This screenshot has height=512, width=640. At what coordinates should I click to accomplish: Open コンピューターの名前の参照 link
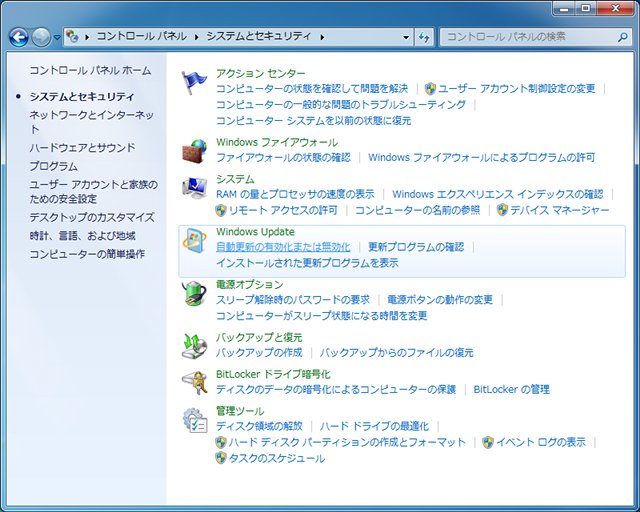[418, 210]
